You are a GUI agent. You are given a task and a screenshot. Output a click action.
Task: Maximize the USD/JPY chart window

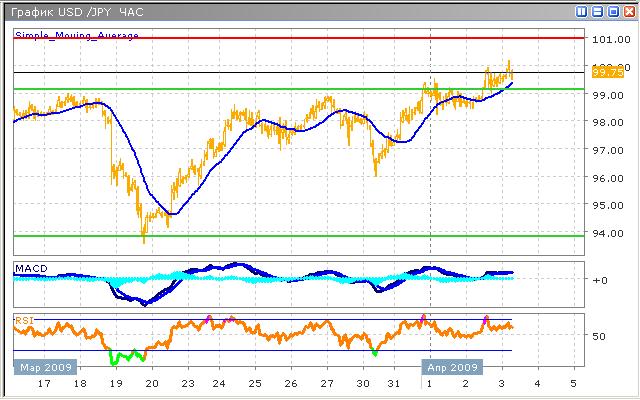[613, 12]
